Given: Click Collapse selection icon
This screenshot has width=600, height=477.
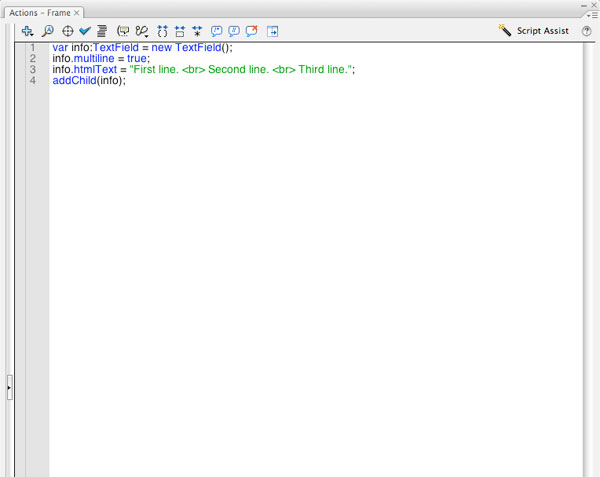Looking at the screenshot, I should (179, 31).
